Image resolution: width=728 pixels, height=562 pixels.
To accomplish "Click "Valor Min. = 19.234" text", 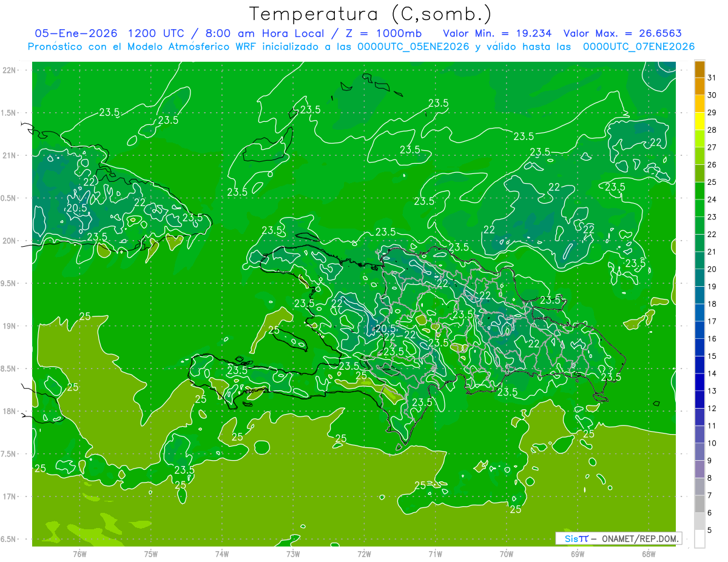I will click(497, 33).
